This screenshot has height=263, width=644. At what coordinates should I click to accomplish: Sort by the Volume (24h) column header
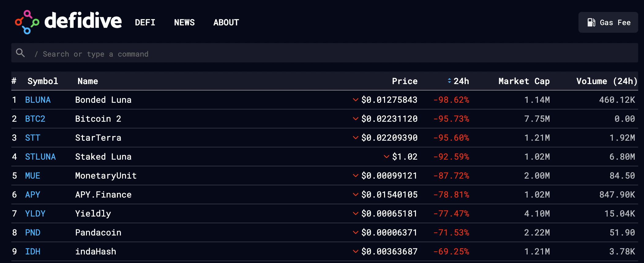tap(607, 81)
